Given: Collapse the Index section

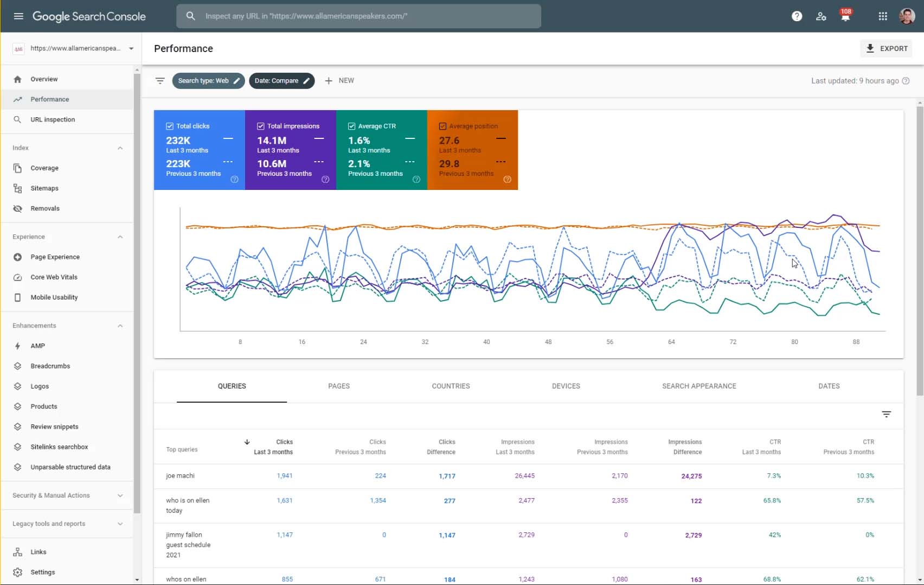Looking at the screenshot, I should pos(120,148).
